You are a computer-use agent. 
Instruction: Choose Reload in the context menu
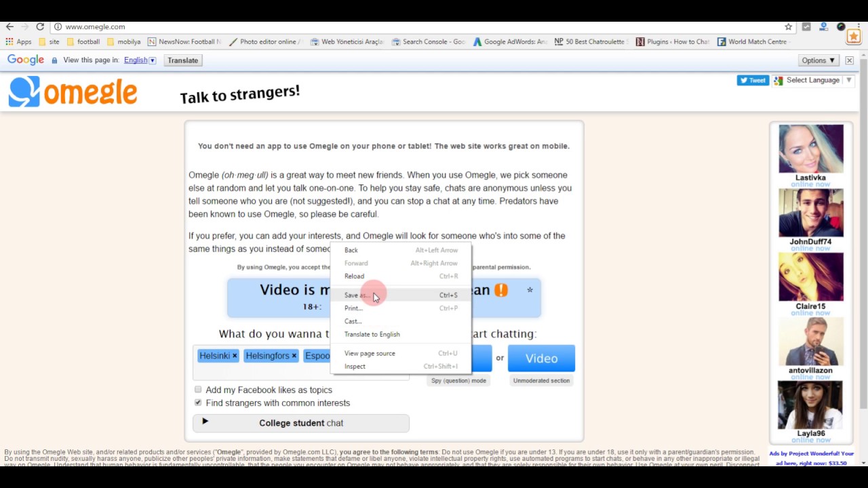(400, 276)
